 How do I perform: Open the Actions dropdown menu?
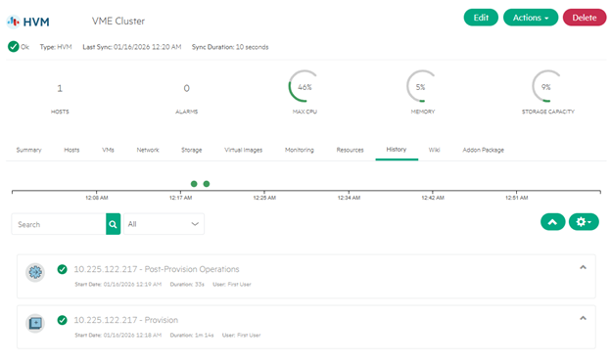(531, 18)
